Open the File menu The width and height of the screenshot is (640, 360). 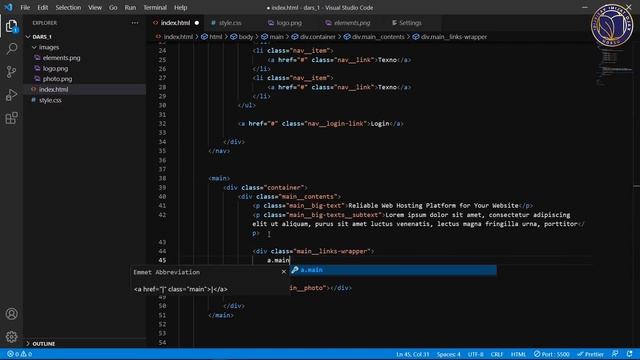tap(25, 7)
